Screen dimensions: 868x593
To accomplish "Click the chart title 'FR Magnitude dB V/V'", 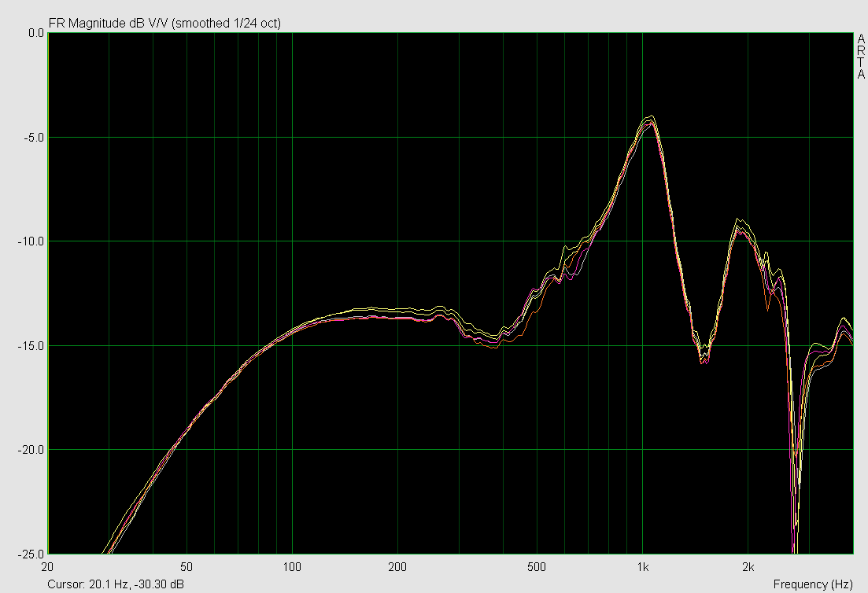I will pos(109,24).
